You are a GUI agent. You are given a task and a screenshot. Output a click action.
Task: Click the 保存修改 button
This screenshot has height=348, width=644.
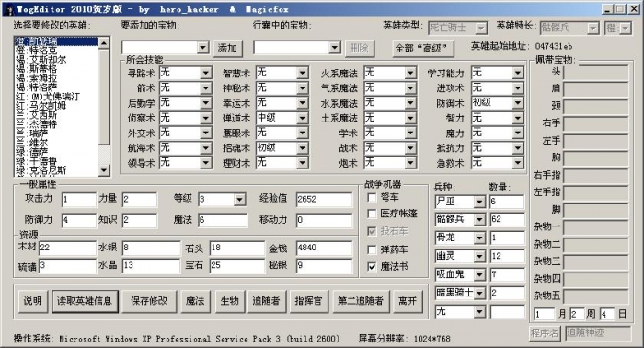point(149,301)
